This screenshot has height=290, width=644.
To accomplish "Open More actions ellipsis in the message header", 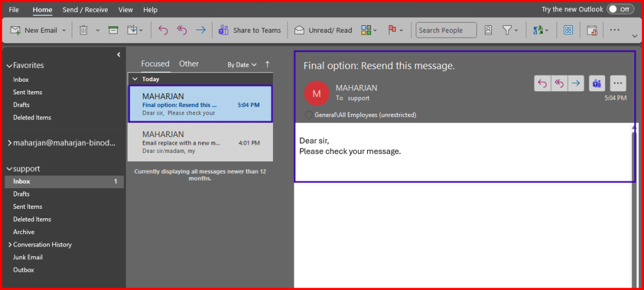I will click(x=618, y=84).
